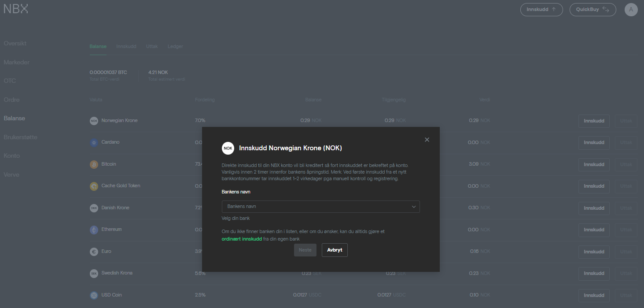The image size is (644, 308).
Task: Expand the Bankens navn dropdown
Action: tap(320, 207)
